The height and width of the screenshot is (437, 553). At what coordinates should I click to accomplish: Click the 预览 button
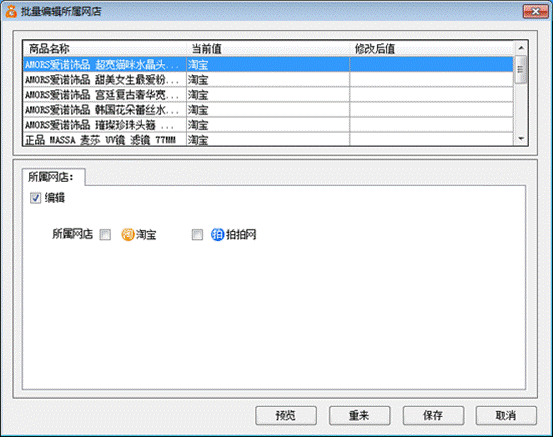(x=286, y=415)
